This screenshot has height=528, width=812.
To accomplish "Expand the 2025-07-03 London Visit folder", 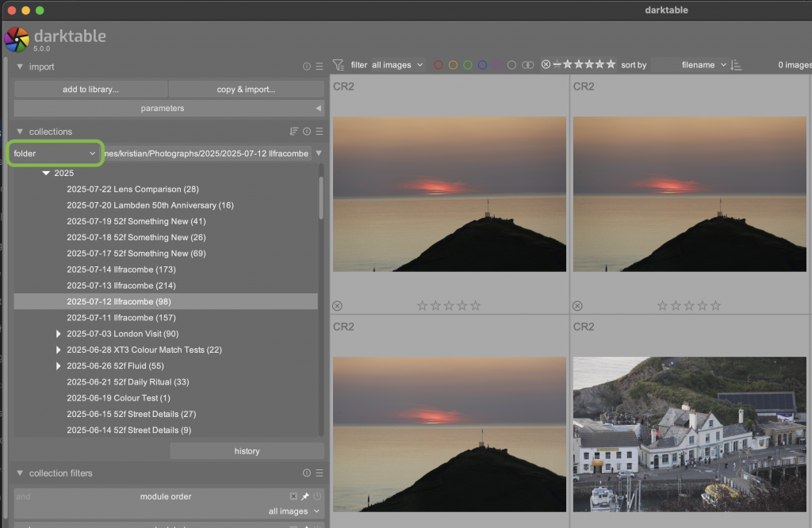I will tap(59, 334).
